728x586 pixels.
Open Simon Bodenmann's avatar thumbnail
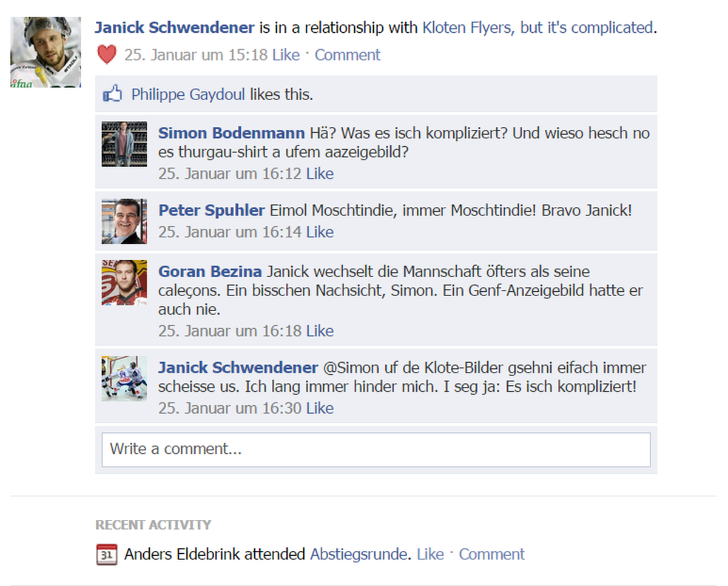(x=124, y=144)
